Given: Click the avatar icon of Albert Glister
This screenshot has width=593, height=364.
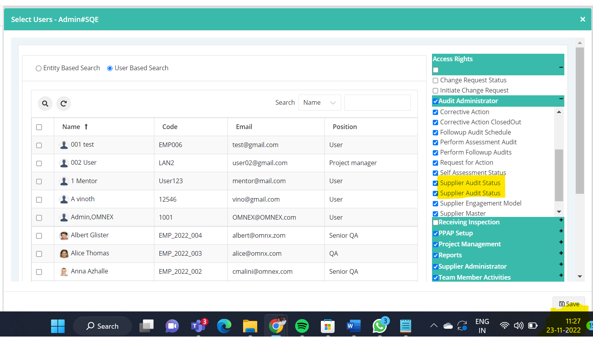Looking at the screenshot, I should [64, 235].
